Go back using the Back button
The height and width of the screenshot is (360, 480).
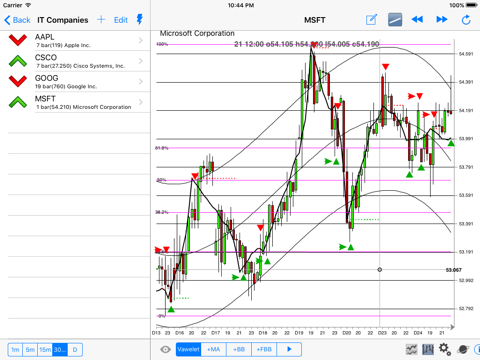(x=17, y=20)
